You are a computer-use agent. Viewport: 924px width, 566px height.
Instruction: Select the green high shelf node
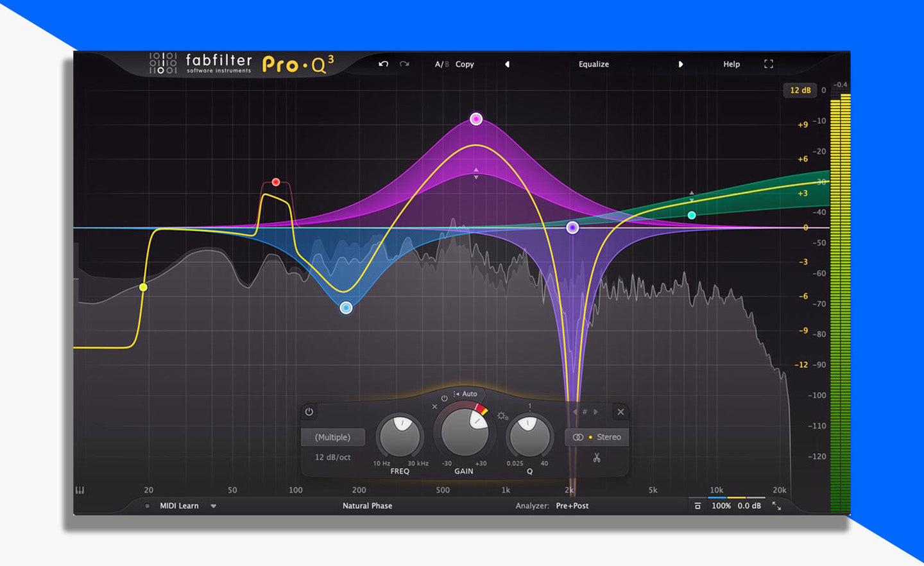[x=692, y=215]
